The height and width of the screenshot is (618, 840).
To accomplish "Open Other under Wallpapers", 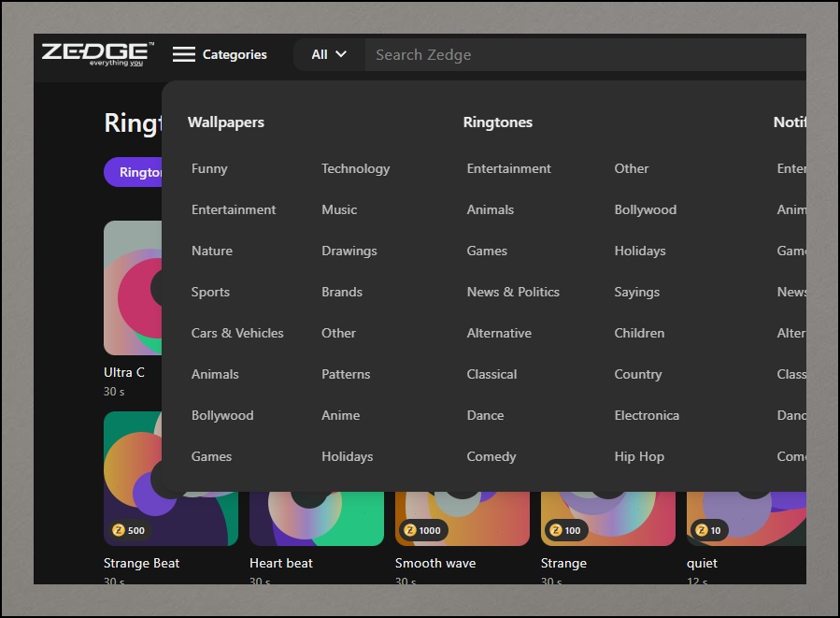I will [338, 333].
